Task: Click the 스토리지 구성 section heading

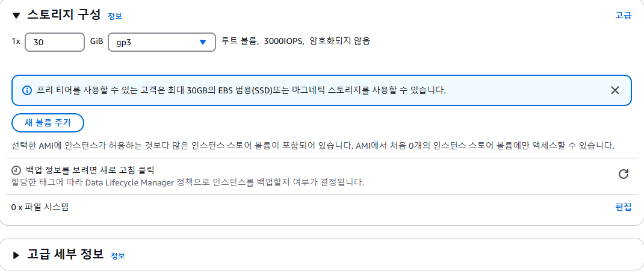Action: (64, 15)
